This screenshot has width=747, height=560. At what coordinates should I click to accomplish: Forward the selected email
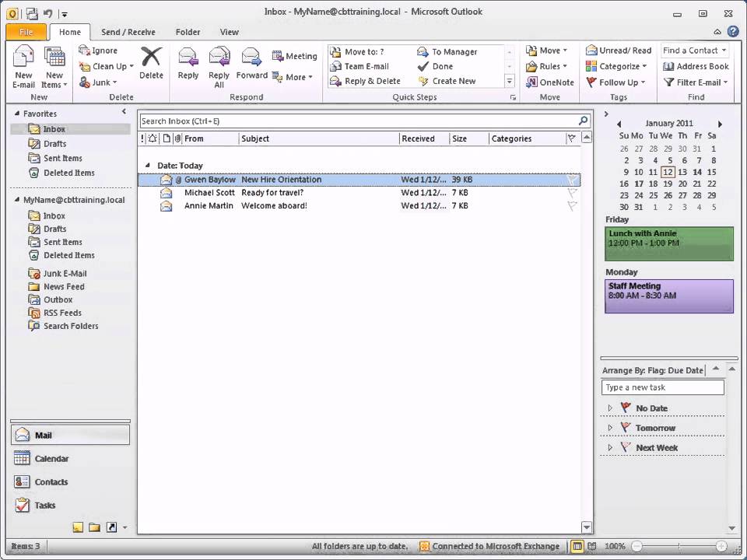[251, 63]
